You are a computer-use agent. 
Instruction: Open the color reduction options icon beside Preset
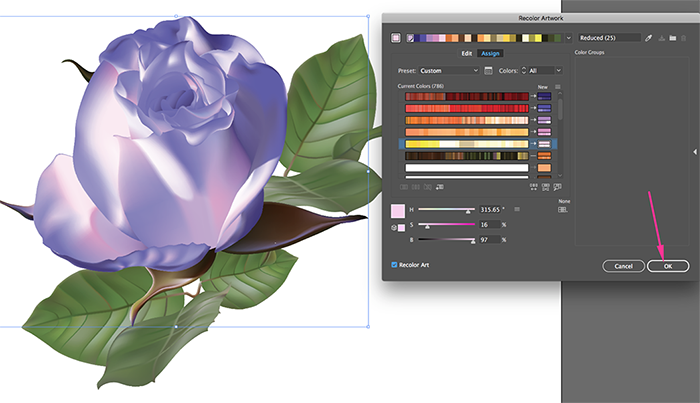(488, 71)
